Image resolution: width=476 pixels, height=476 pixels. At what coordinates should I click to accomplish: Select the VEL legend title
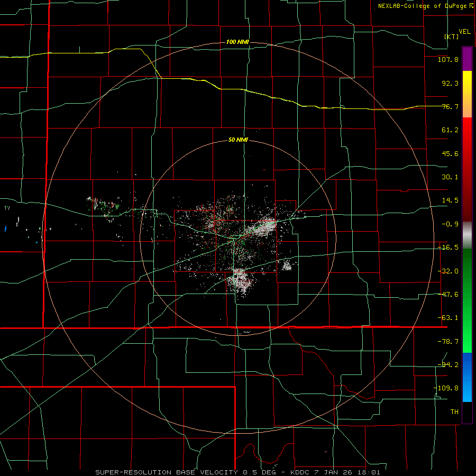(464, 32)
